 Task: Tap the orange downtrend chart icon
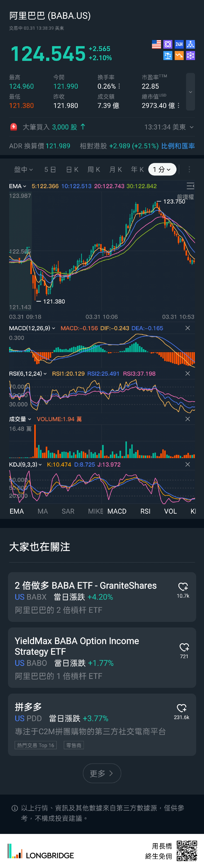tap(179, 56)
